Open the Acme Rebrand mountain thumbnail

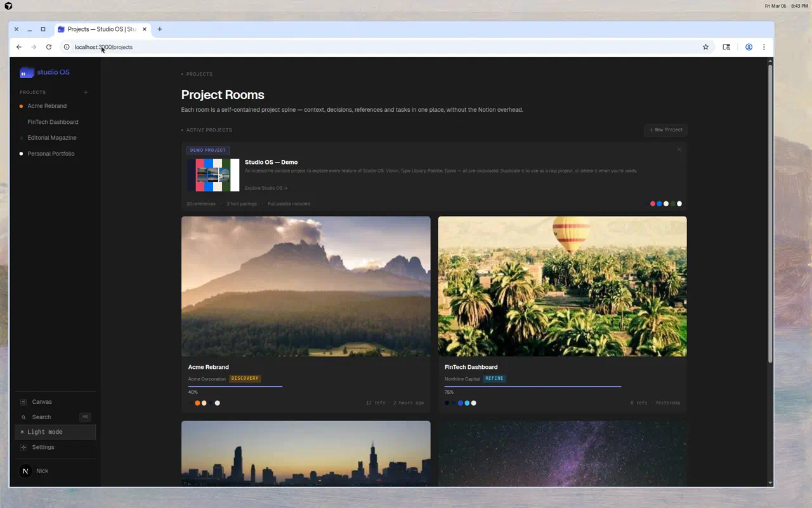(306, 286)
